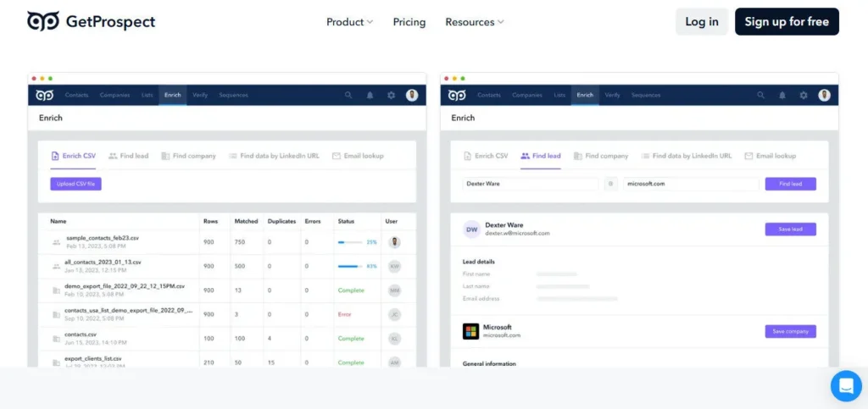
Task: Open the Pricing page link
Action: 409,22
